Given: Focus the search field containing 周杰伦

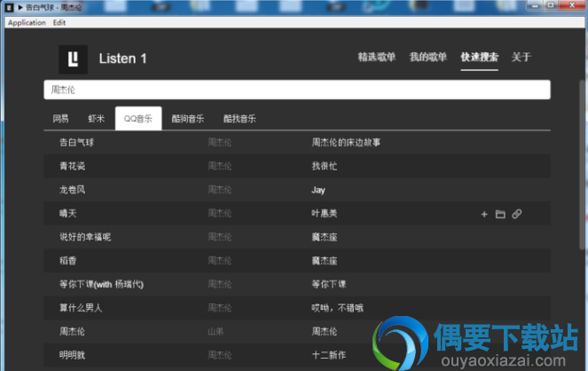Looking at the screenshot, I should (x=297, y=90).
